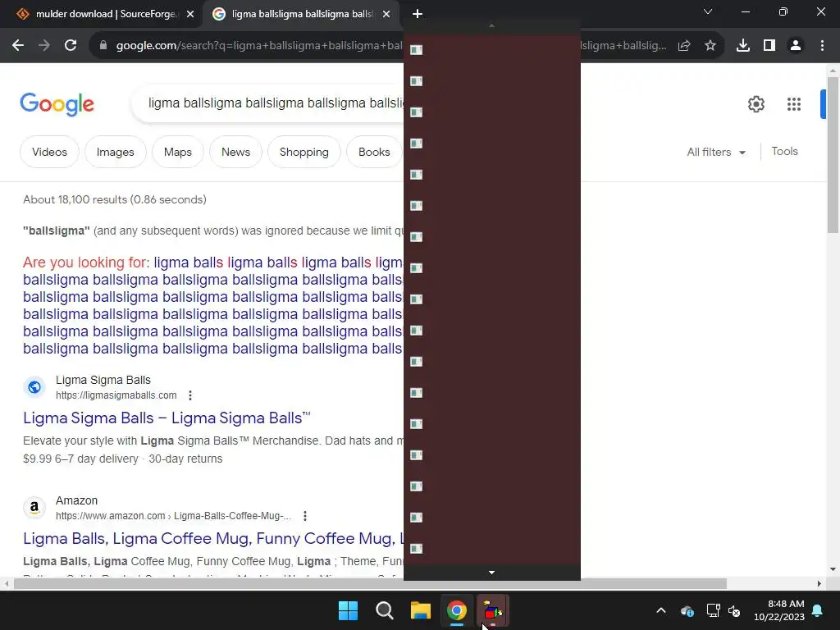
Task: Click the horizontal scrollbar left arrow
Action: 6,583
